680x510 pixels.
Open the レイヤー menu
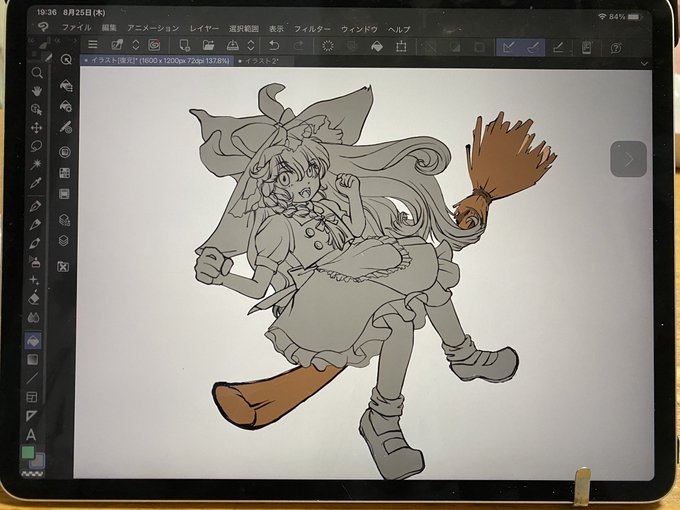(x=204, y=29)
